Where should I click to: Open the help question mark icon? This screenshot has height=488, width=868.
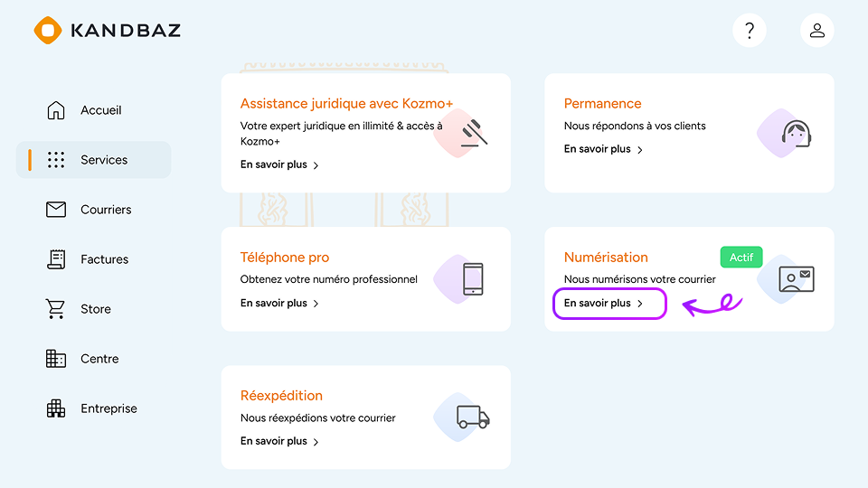pos(749,31)
